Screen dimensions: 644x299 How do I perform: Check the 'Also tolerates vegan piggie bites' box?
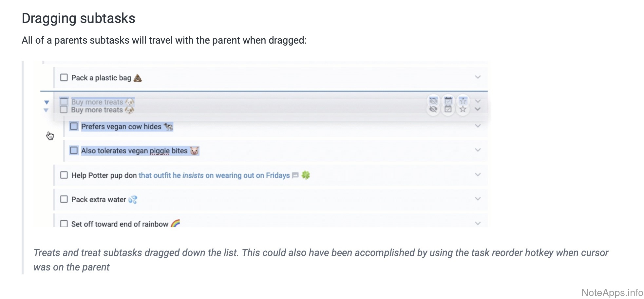(x=74, y=150)
